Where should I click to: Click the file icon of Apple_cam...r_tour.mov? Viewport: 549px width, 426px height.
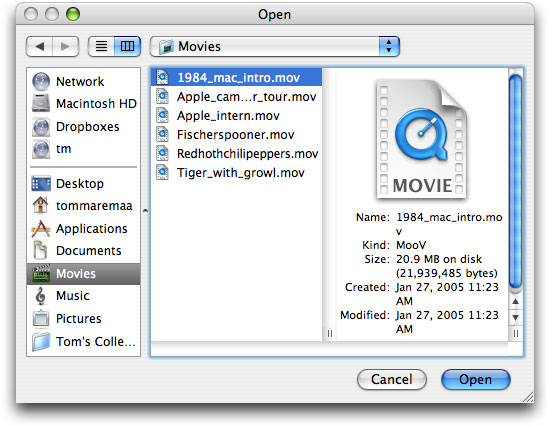162,96
